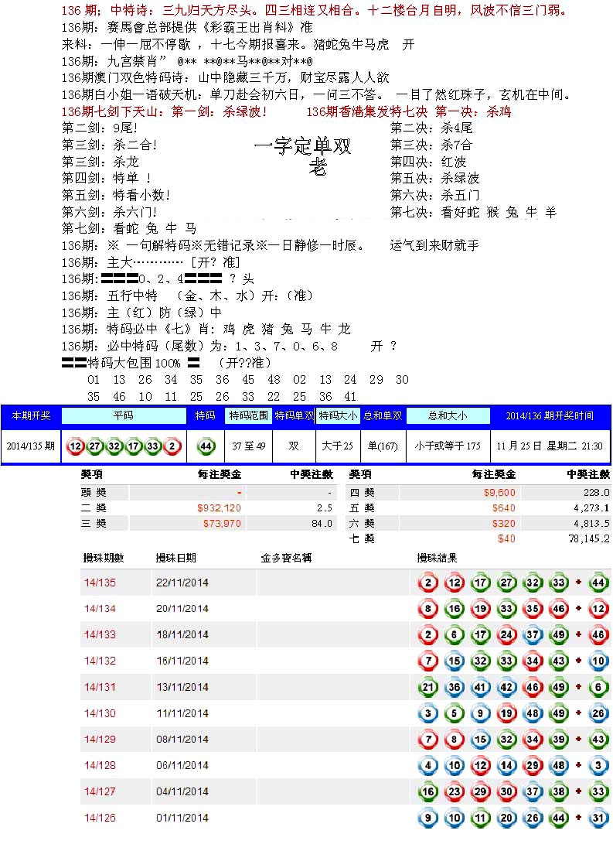Click the 头 獎 prize label
The image size is (613, 868).
click(94, 493)
